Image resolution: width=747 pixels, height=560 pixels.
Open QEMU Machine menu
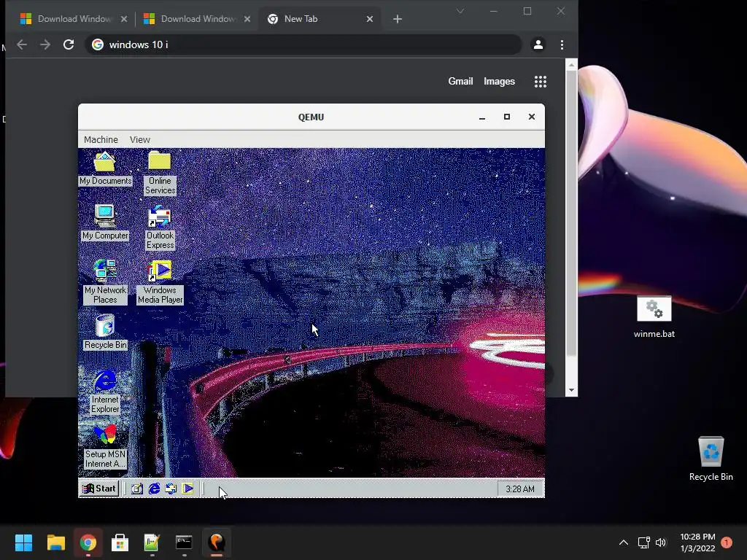[x=101, y=139]
